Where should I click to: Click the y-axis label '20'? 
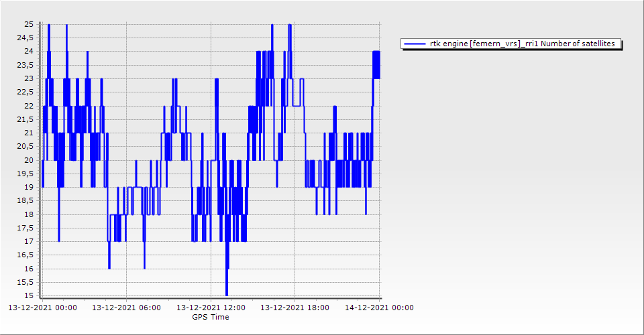(29, 160)
